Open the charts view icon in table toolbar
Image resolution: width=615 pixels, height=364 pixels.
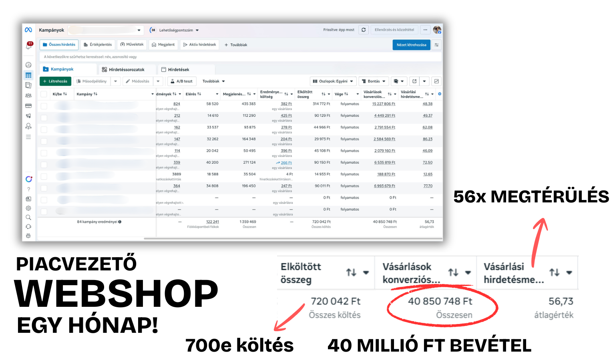pos(436,81)
